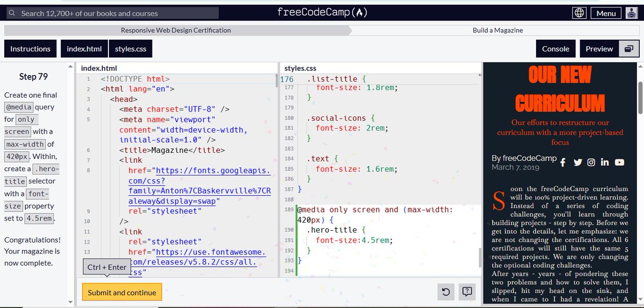The image size is (644, 308).
Task: Open the language globe icon
Action: click(x=579, y=13)
